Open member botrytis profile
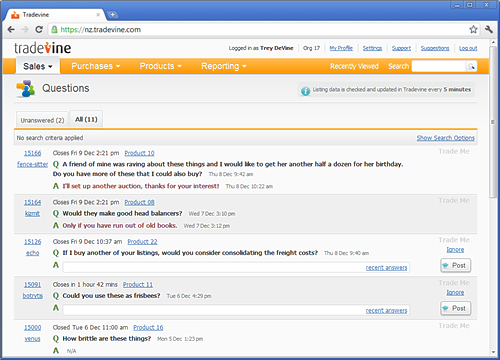 tap(32, 296)
